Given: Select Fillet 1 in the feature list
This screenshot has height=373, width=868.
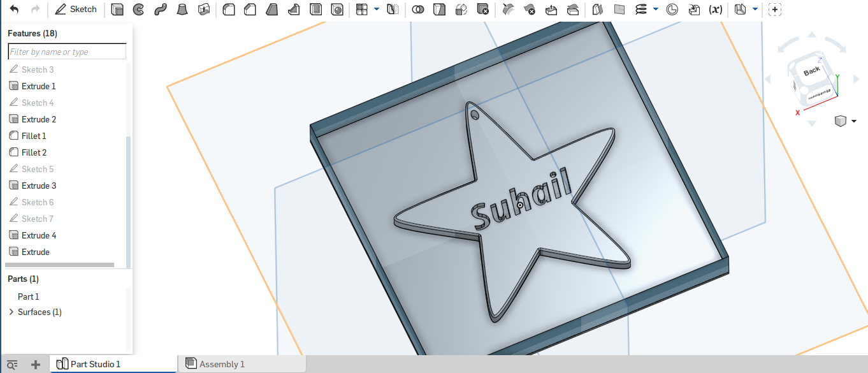Looking at the screenshot, I should point(34,136).
